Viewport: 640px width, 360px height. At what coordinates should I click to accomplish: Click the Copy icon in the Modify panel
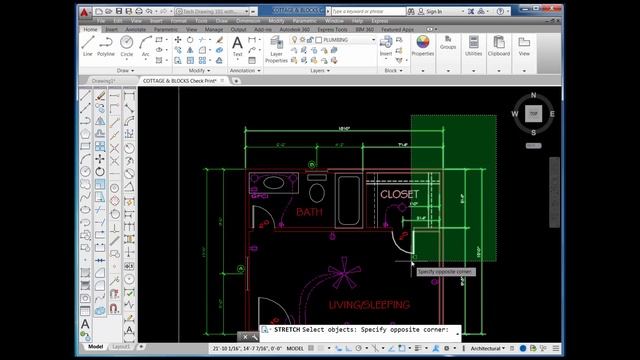click(178, 50)
